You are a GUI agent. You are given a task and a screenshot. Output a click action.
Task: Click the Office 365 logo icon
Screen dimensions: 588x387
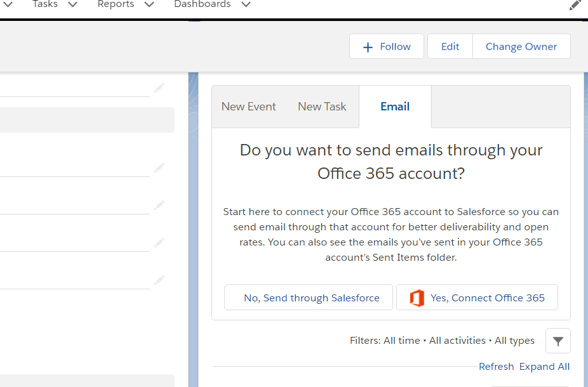pos(417,298)
